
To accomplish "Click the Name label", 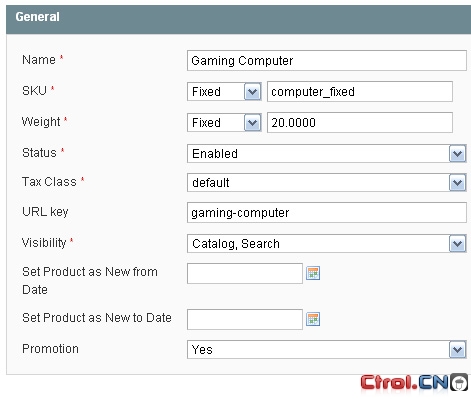I will click(x=39, y=60).
